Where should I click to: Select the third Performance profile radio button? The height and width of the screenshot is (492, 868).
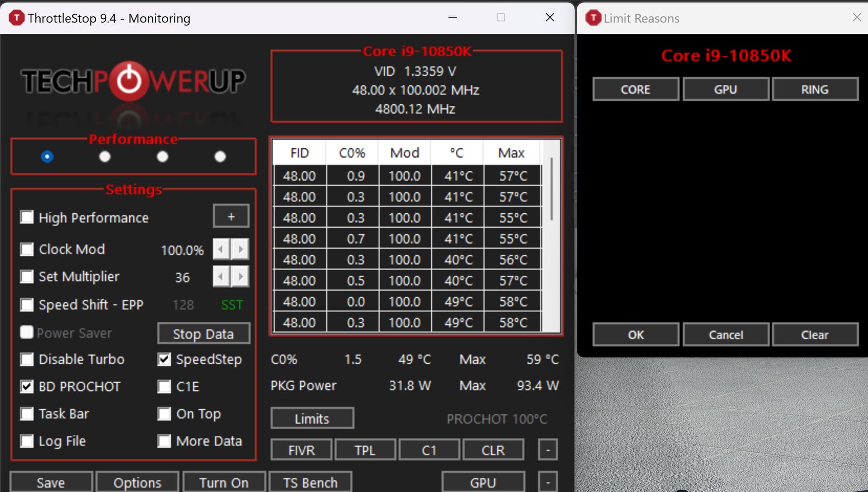[x=162, y=156]
